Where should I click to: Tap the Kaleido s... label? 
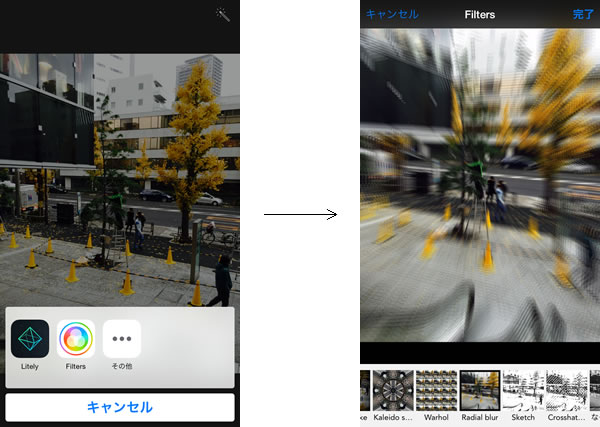[x=393, y=417]
